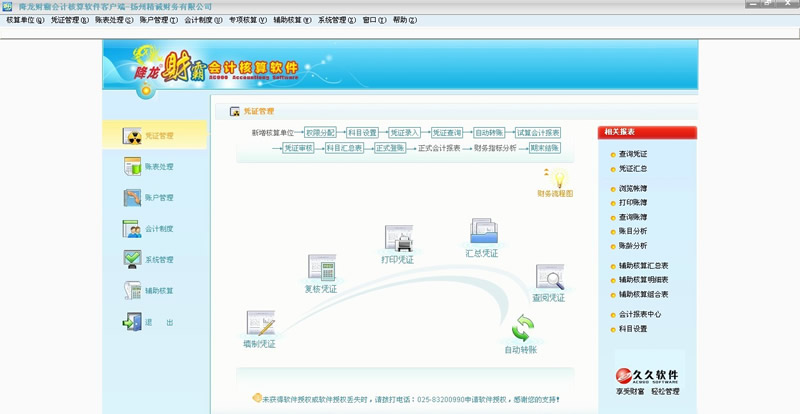This screenshot has width=800, height=414.
Task: Open the 账表处理 menu in menu bar
Action: [x=114, y=20]
